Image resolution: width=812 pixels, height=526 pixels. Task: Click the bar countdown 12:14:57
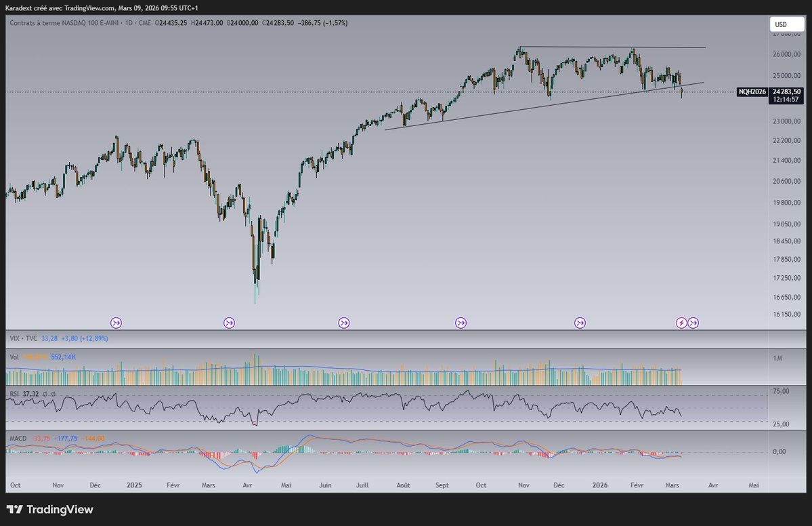point(786,100)
